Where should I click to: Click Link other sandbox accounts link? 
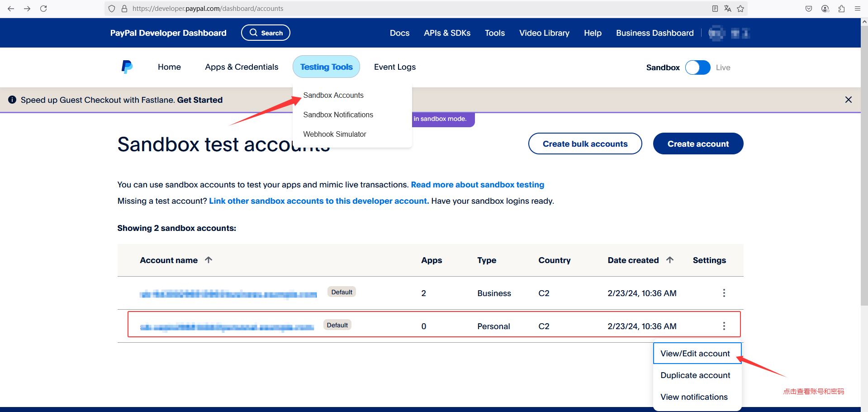[x=319, y=201]
